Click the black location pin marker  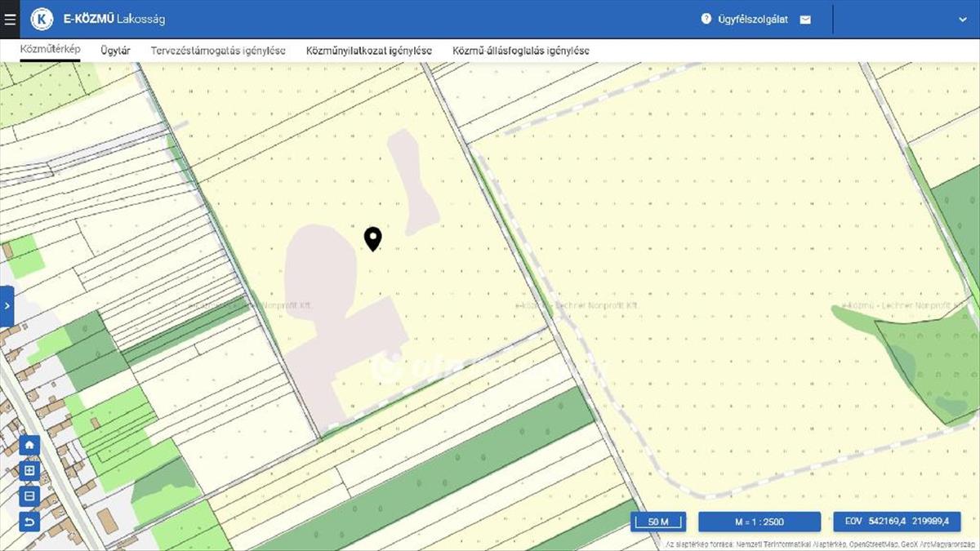[x=372, y=238]
